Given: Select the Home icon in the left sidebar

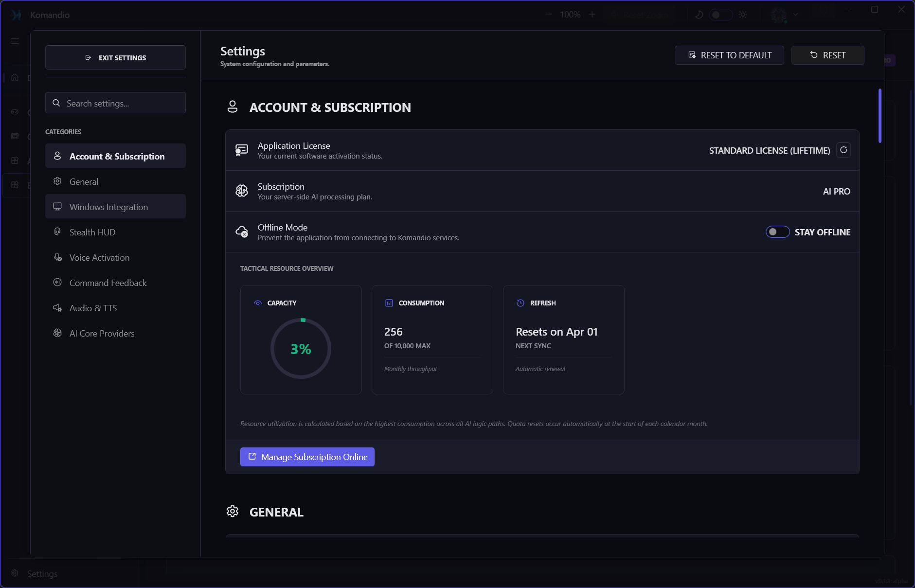Looking at the screenshot, I should point(14,77).
